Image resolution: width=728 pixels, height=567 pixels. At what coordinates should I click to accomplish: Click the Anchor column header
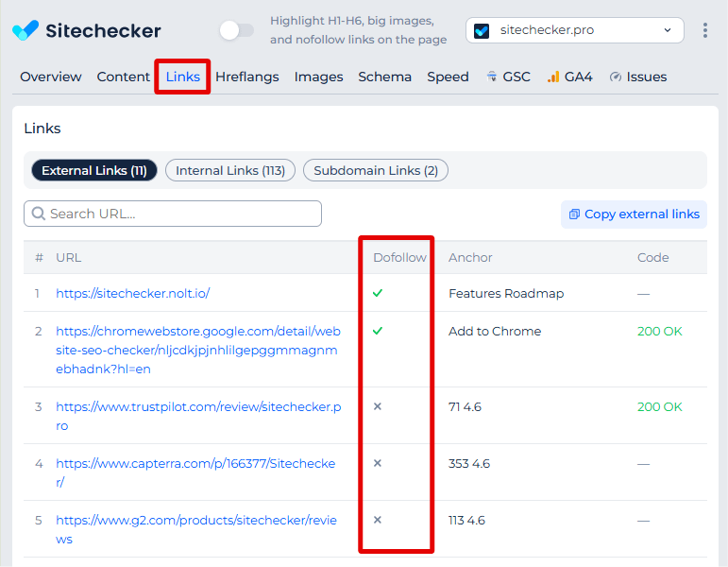click(470, 257)
